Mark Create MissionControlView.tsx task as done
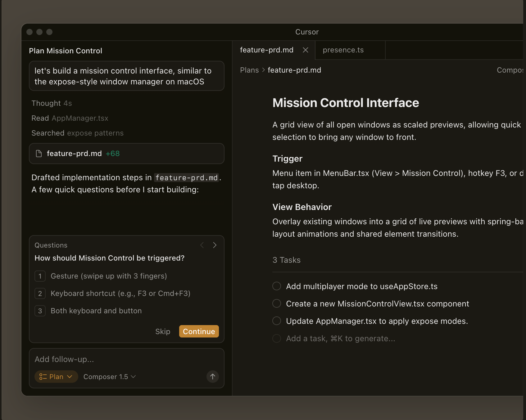The width and height of the screenshot is (526, 420). (x=277, y=303)
